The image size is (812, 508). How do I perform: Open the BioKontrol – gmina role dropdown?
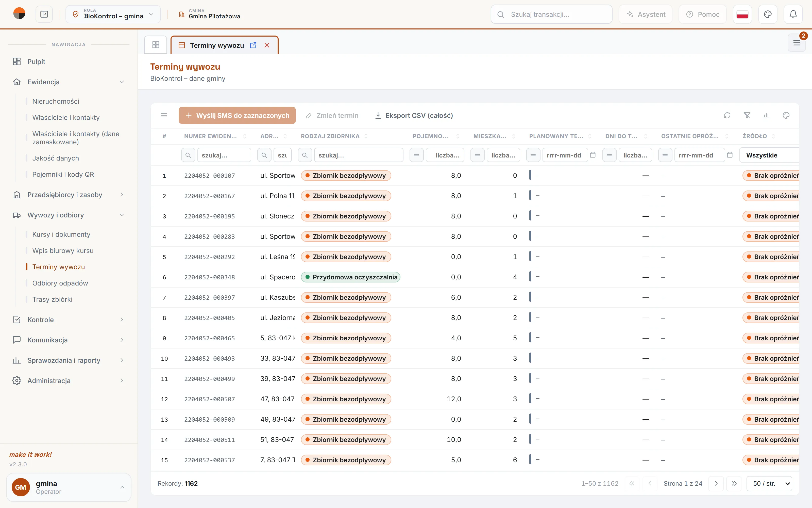pos(113,14)
